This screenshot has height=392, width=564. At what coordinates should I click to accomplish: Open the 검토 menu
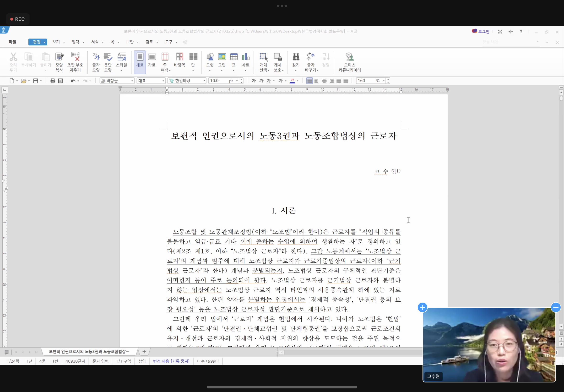pyautogui.click(x=149, y=42)
